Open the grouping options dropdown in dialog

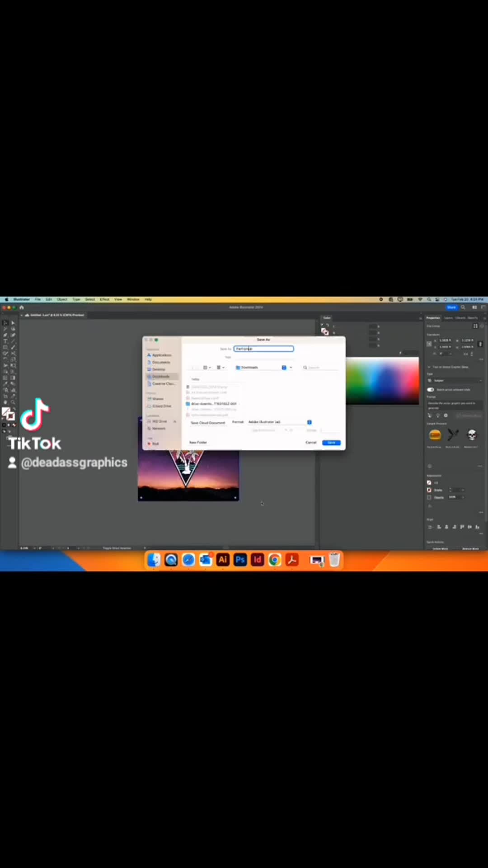click(221, 368)
